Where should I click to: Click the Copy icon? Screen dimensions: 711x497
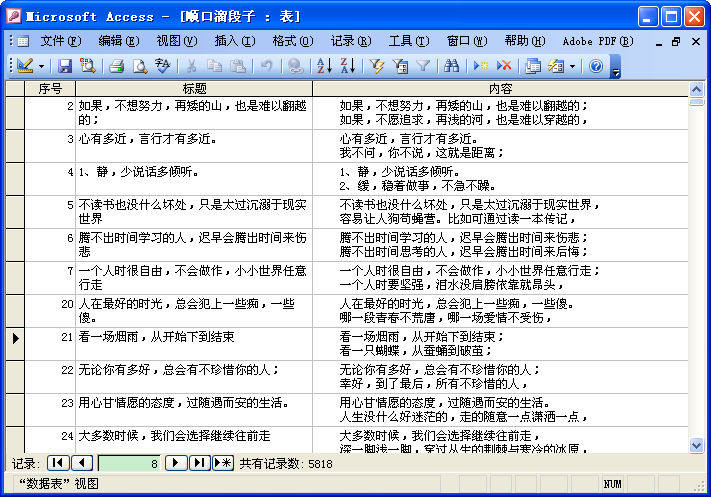214,66
